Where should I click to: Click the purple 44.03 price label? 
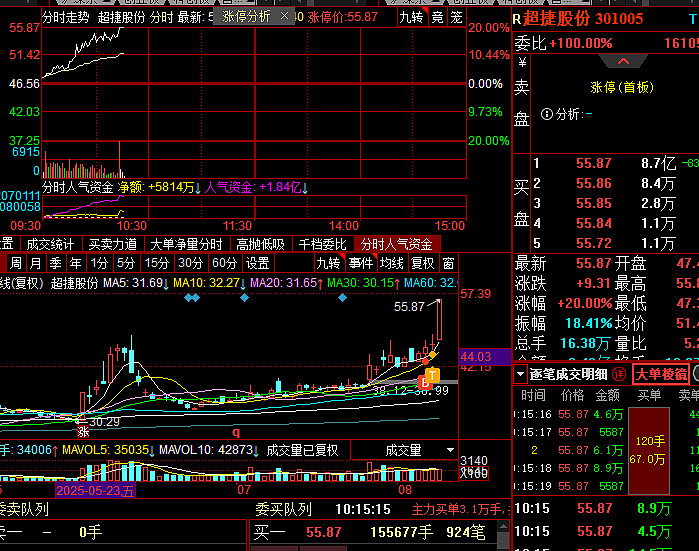pyautogui.click(x=485, y=357)
